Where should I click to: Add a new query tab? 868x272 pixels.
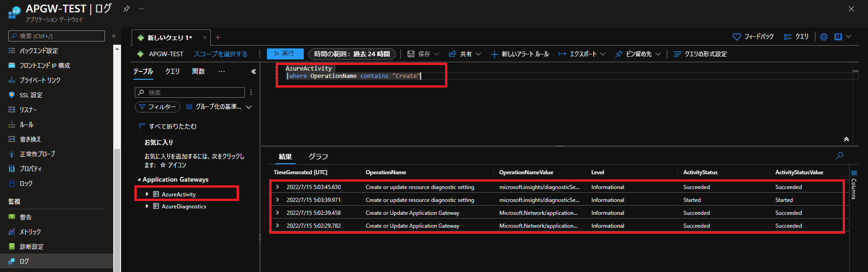pos(218,37)
